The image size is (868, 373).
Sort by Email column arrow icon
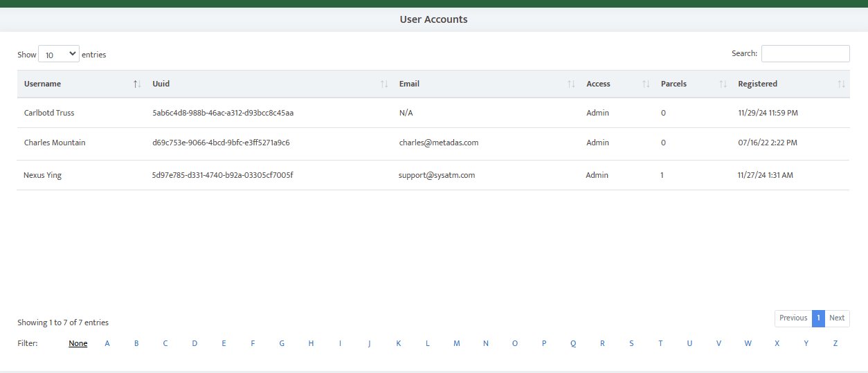pos(571,84)
